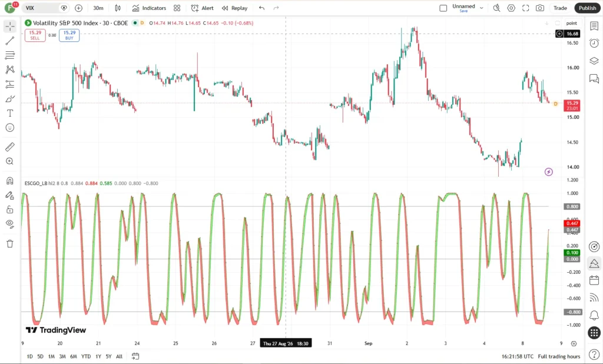
Task: Undo the last chart action
Action: [262, 8]
